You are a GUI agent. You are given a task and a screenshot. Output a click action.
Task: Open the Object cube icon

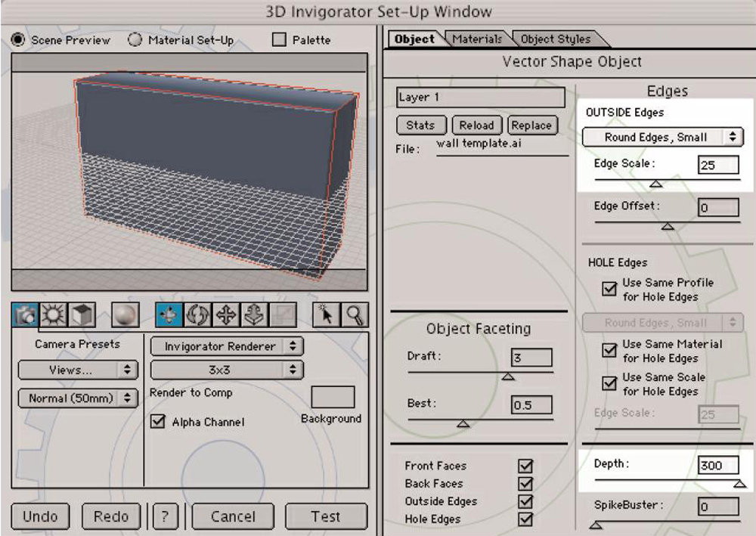(82, 315)
